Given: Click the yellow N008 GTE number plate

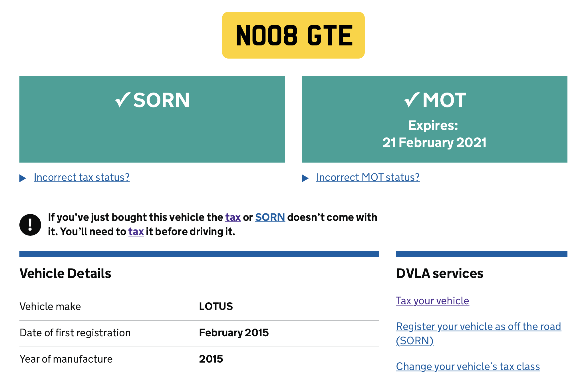Looking at the screenshot, I should click(293, 35).
